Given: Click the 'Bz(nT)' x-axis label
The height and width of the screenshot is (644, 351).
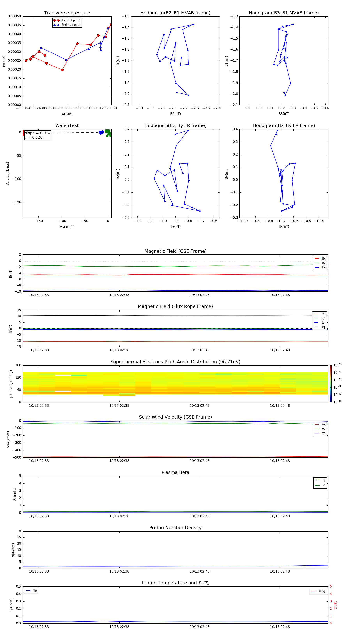Looking at the screenshot, I should pyautogui.click(x=175, y=227).
